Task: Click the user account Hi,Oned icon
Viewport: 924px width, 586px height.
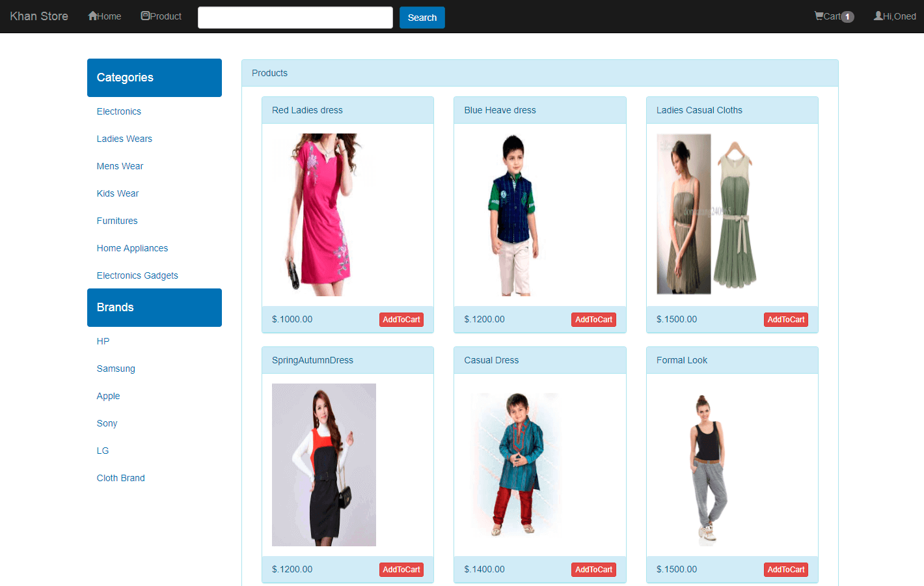Action: click(878, 16)
